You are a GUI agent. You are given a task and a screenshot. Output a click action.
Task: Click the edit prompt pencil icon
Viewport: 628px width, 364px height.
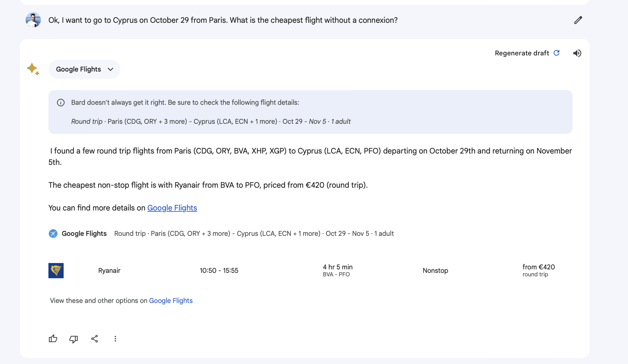[x=578, y=20]
